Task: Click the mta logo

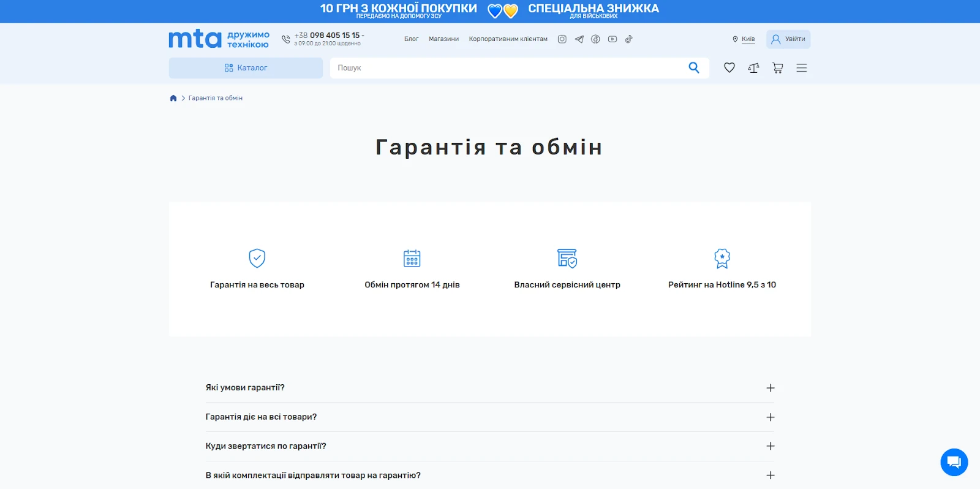Action: pos(195,39)
